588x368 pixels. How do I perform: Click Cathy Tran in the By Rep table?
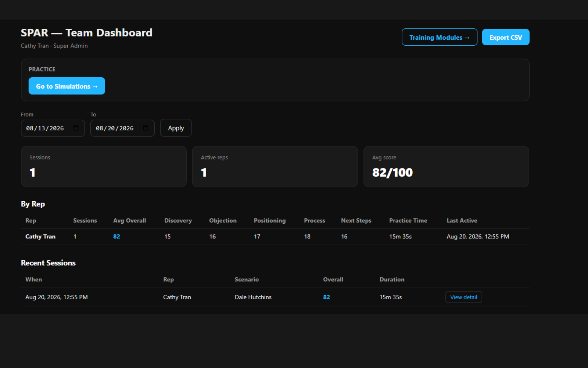(40, 236)
